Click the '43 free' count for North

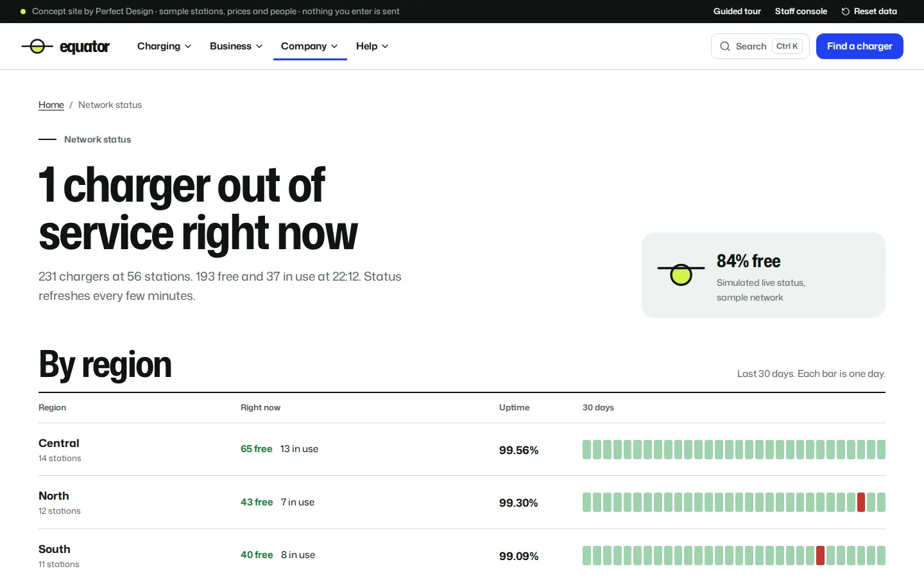click(x=257, y=502)
